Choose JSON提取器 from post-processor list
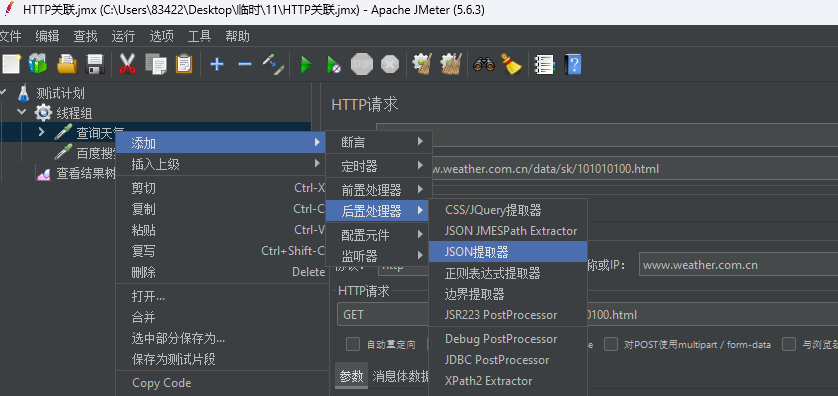This screenshot has height=396, width=838. 508,252
